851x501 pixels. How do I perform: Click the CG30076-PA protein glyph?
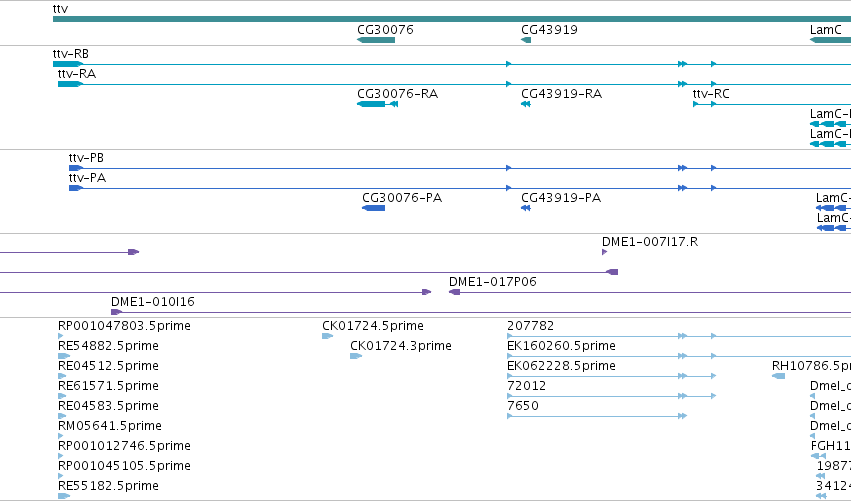coord(373,208)
